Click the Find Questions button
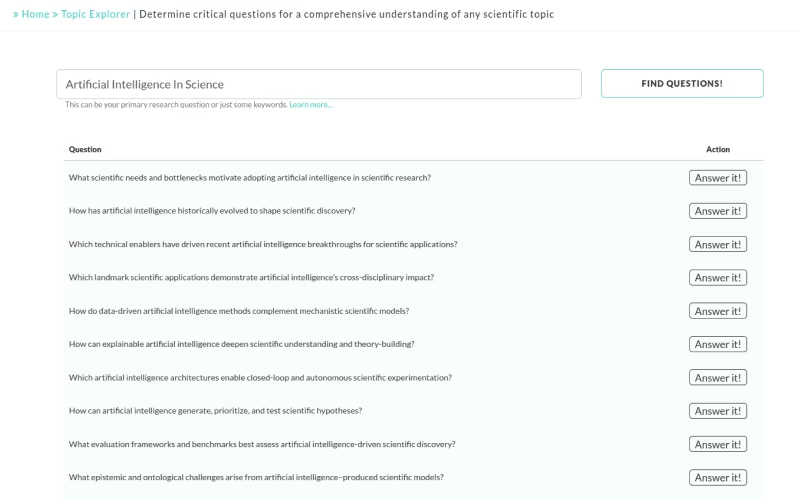This screenshot has height=500, width=800. [682, 83]
